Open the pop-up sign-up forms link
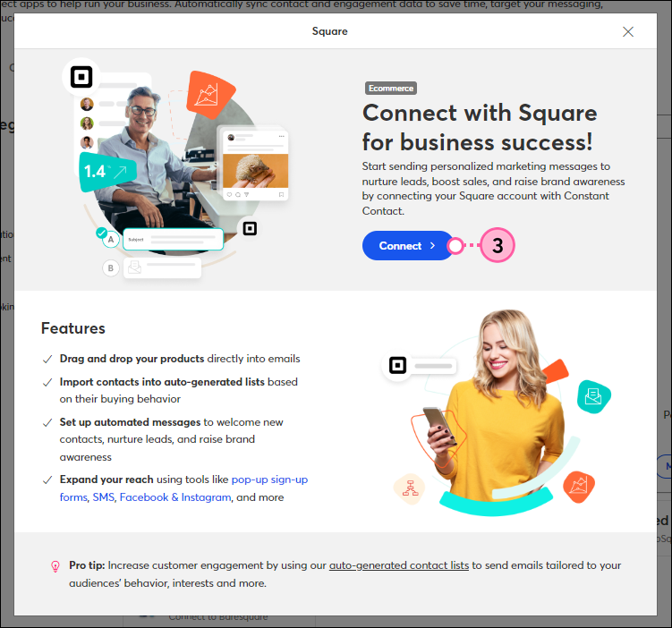The width and height of the screenshot is (672, 628). coord(269,479)
